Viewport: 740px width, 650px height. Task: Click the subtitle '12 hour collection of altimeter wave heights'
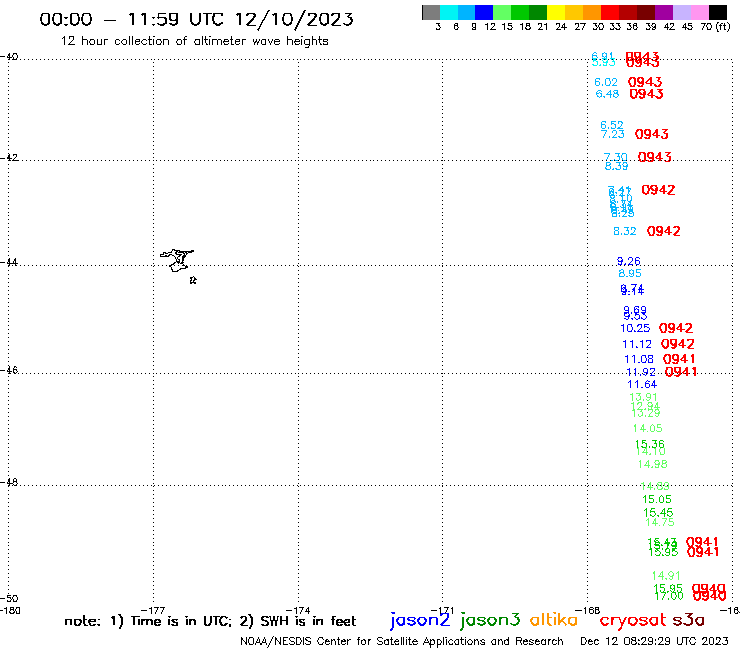click(x=194, y=41)
